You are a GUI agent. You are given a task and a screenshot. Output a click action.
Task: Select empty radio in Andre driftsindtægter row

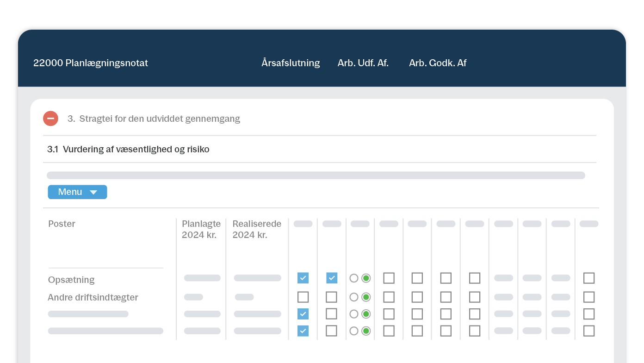(354, 297)
